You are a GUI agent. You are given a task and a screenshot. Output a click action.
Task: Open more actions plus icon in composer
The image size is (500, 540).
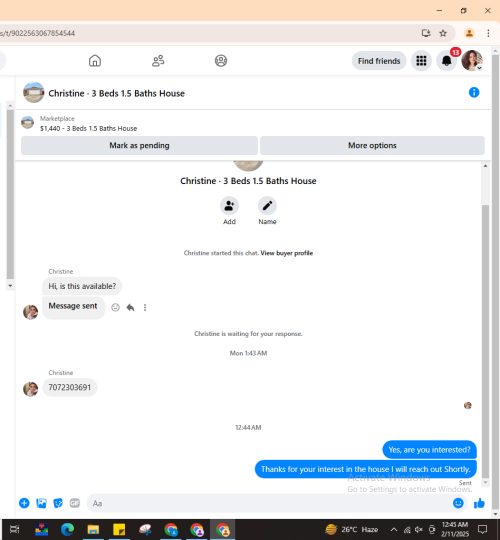point(24,503)
